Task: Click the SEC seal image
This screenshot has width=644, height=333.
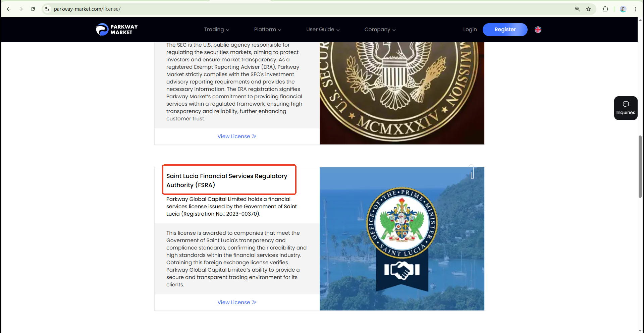Action: (402, 93)
